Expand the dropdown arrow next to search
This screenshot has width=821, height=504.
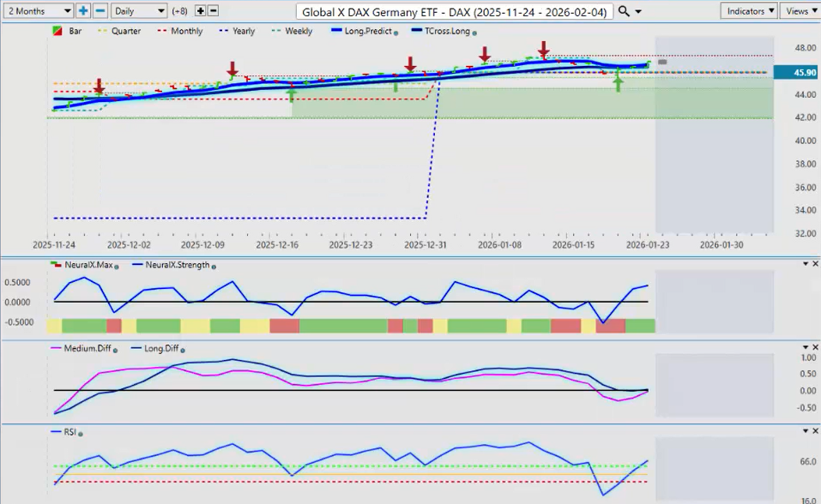click(x=638, y=12)
